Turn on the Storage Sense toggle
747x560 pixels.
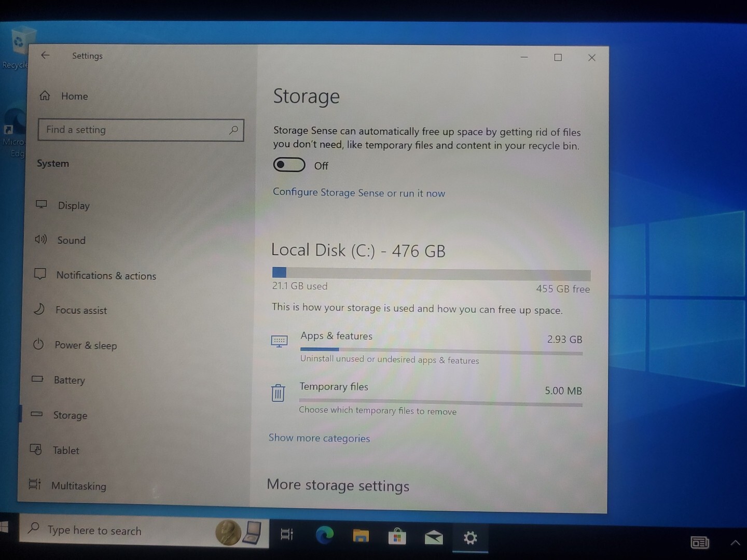point(289,165)
